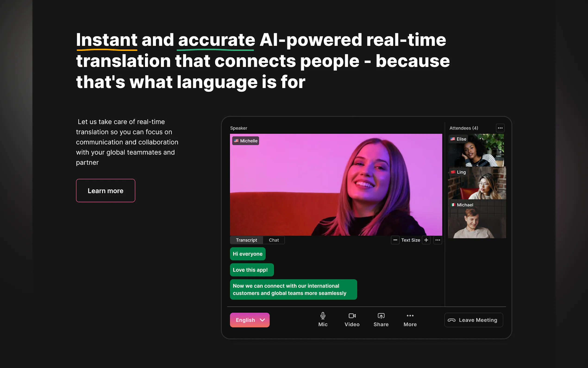
Task: Toggle camera with the Video icon
Action: (352, 320)
